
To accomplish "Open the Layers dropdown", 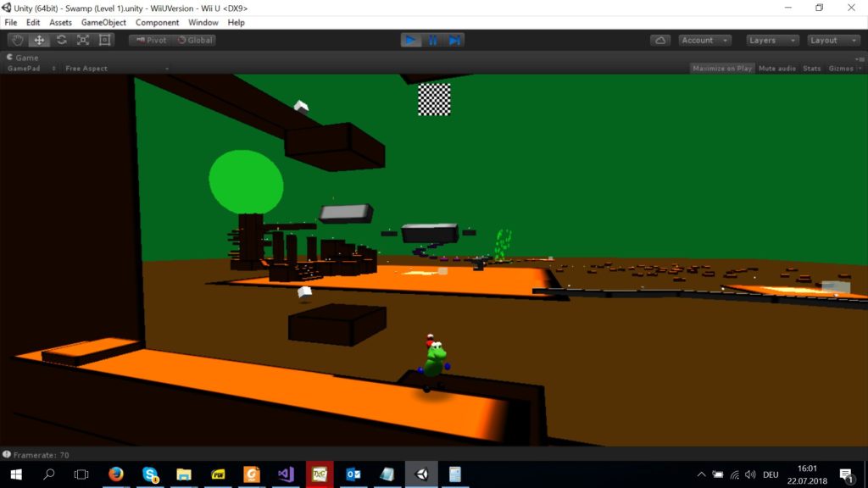I will pyautogui.click(x=772, y=41).
